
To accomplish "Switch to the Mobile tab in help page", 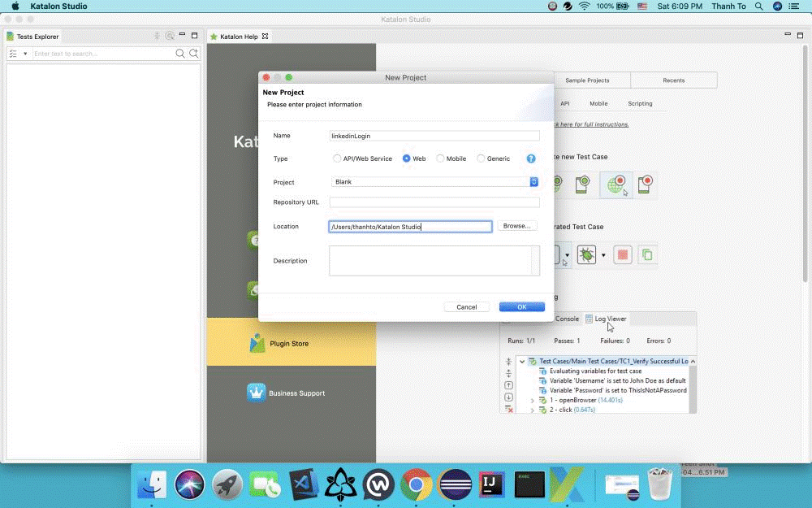I will coord(598,104).
